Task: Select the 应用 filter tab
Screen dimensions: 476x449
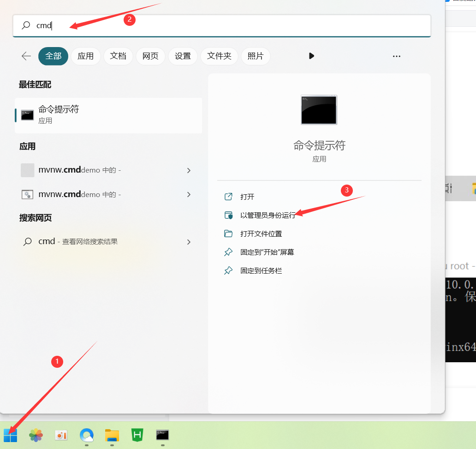Action: 86,56
